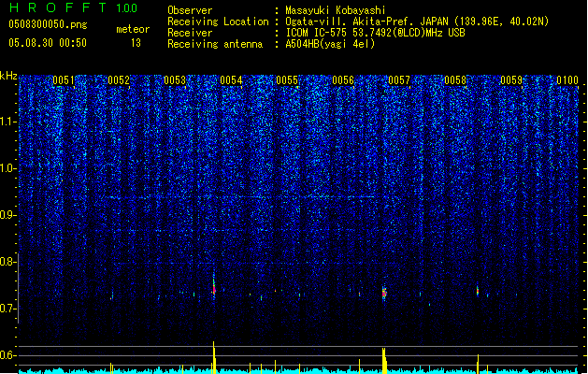
Task: Click the 0052 time marker
Action: [x=119, y=80]
